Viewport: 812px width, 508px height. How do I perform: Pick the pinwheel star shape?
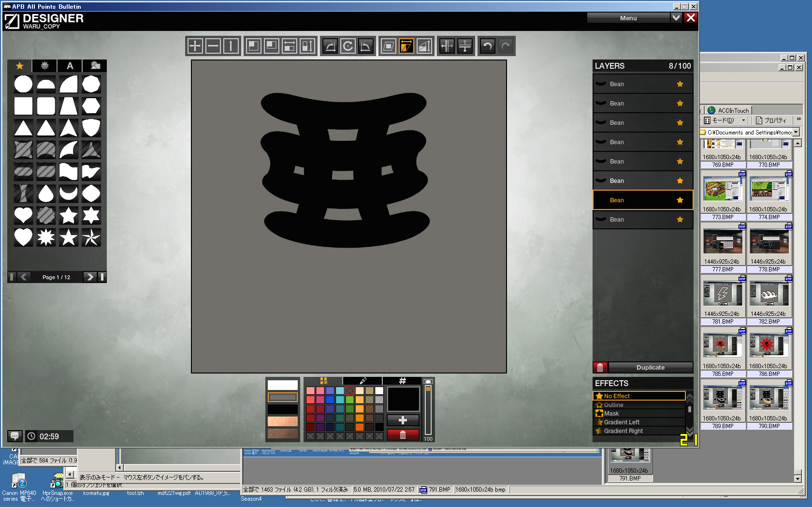tap(91, 237)
